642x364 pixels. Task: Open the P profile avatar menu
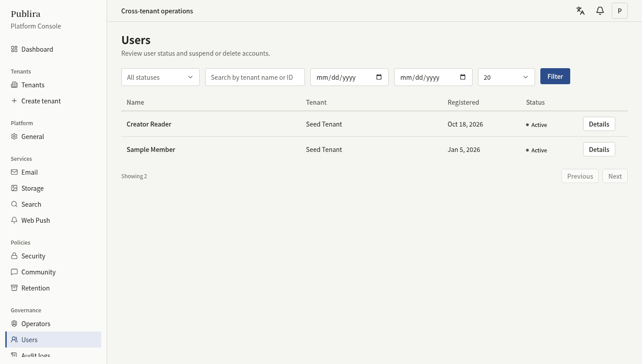(x=620, y=11)
